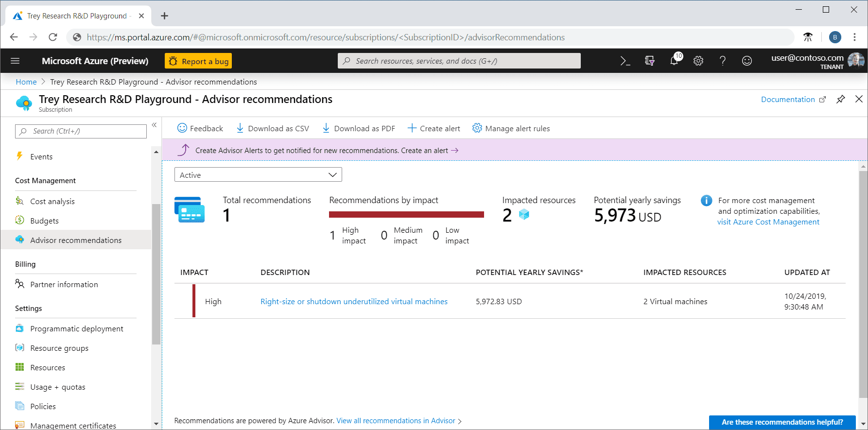Screen dimensions: 868x430
Task: Open the browser profile avatar B
Action: click(835, 37)
